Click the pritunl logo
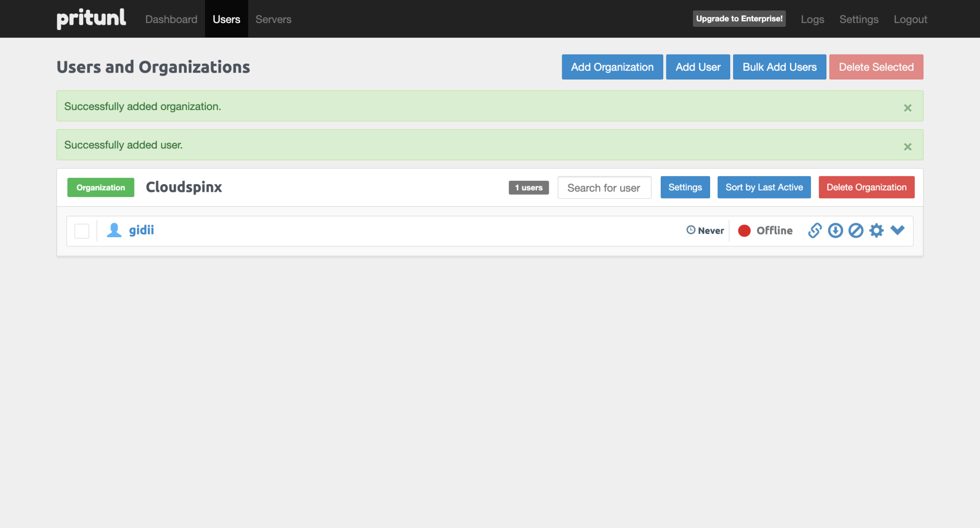Viewport: 980px width, 528px height. (91, 19)
